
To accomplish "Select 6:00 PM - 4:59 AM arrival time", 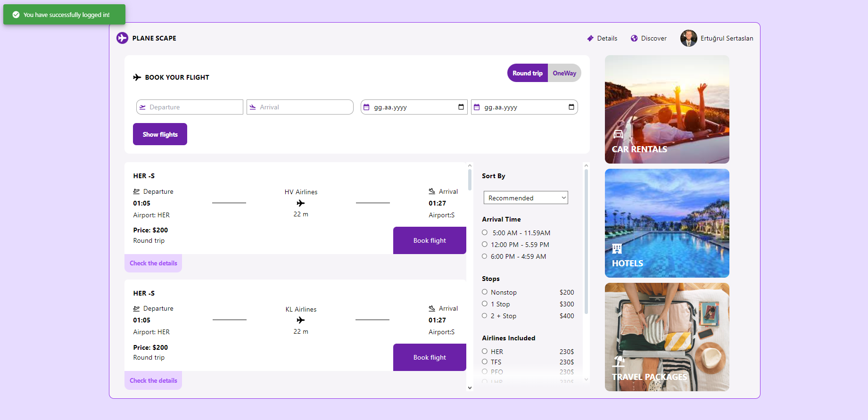I will [485, 256].
